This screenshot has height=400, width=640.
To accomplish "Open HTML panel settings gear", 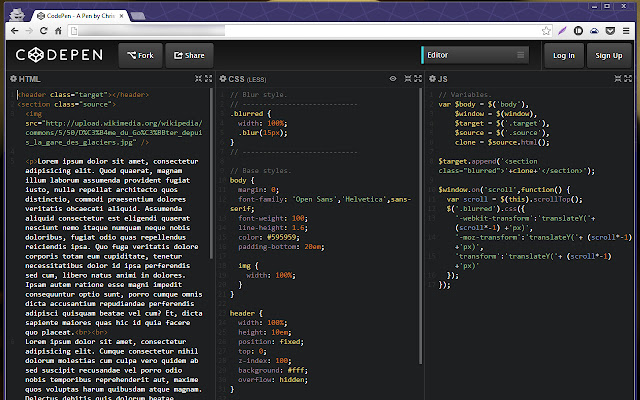I will 14,78.
